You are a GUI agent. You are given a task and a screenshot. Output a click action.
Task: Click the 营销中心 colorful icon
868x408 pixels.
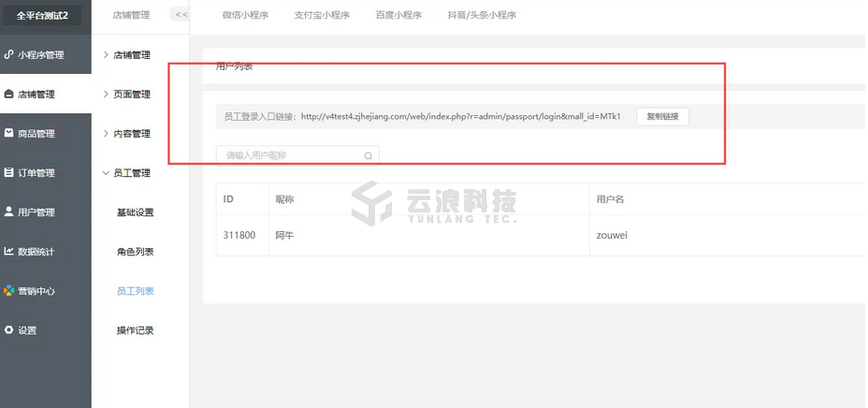point(9,290)
